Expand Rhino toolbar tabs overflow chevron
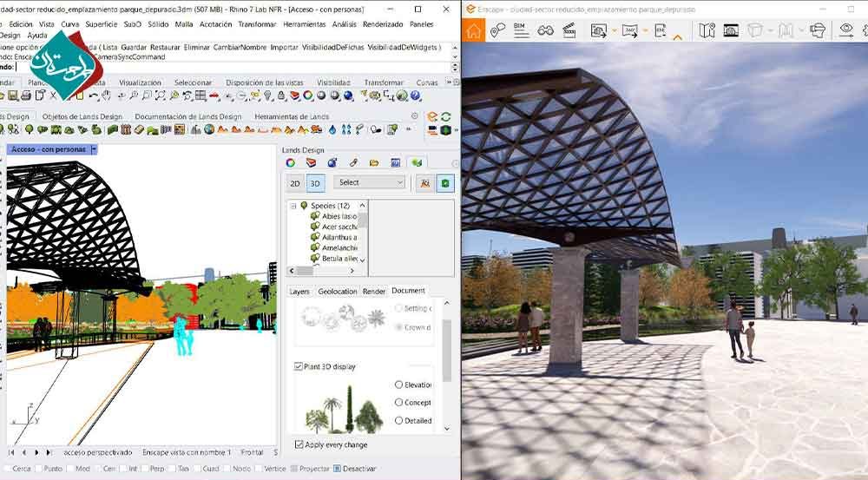This screenshot has height=480, width=868. pyautogui.click(x=449, y=82)
